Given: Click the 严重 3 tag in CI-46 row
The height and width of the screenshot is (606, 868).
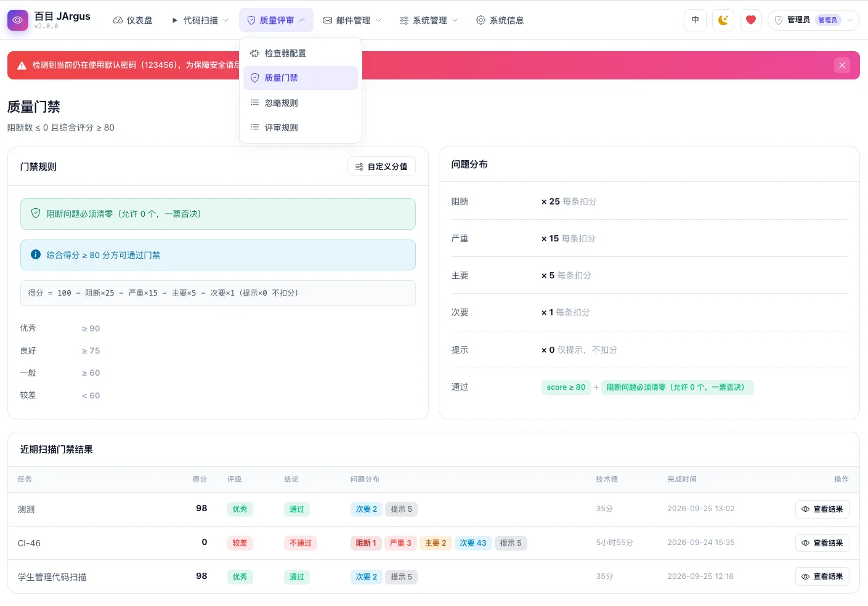Looking at the screenshot, I should click(x=400, y=543).
